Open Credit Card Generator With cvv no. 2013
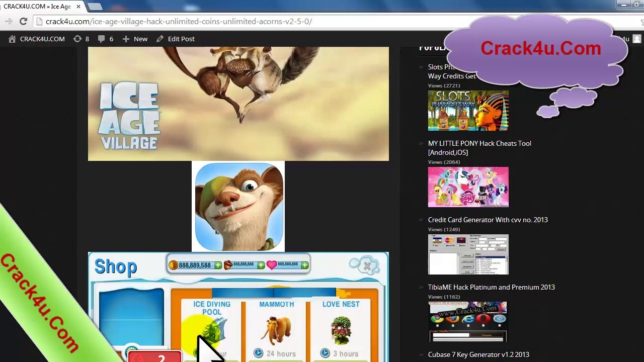The width and height of the screenshot is (644, 362). [488, 220]
